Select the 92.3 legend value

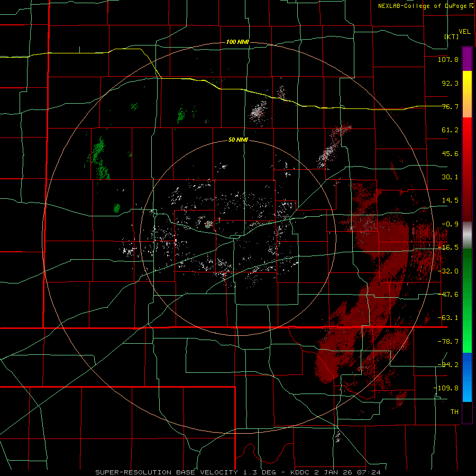coord(450,83)
